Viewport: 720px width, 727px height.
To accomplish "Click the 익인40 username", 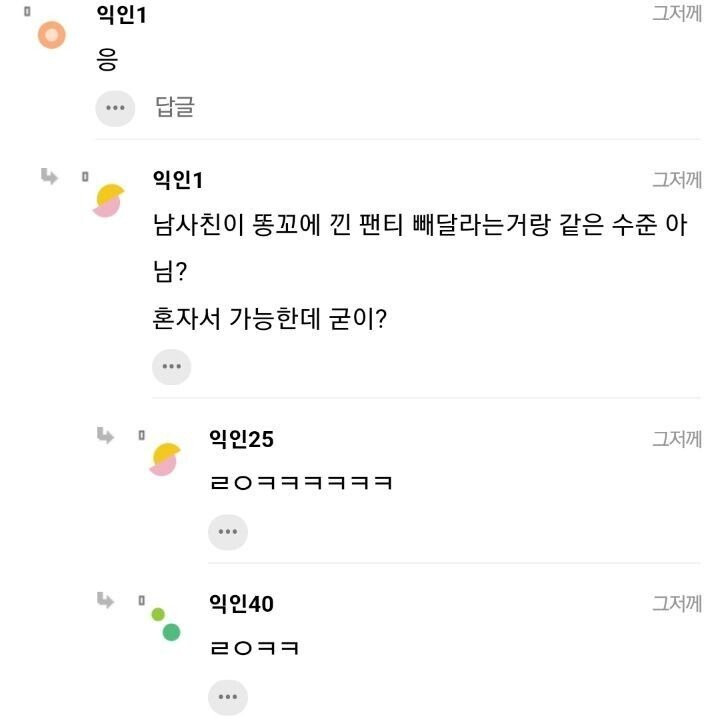I will click(x=241, y=603).
